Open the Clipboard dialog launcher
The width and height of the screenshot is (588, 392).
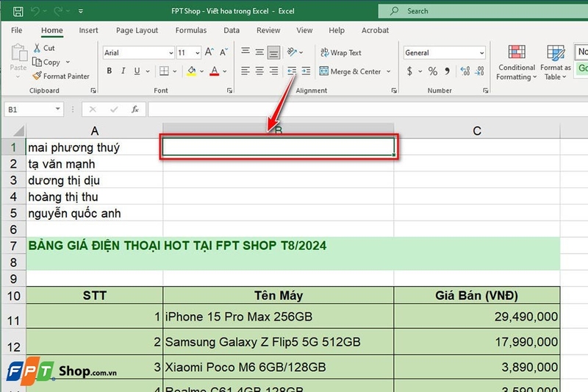(x=93, y=90)
